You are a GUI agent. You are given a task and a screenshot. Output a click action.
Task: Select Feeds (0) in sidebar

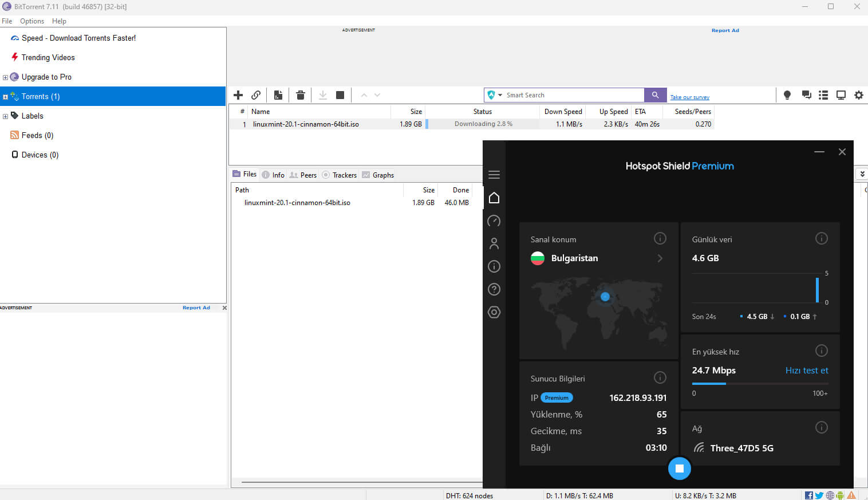pyautogui.click(x=37, y=135)
